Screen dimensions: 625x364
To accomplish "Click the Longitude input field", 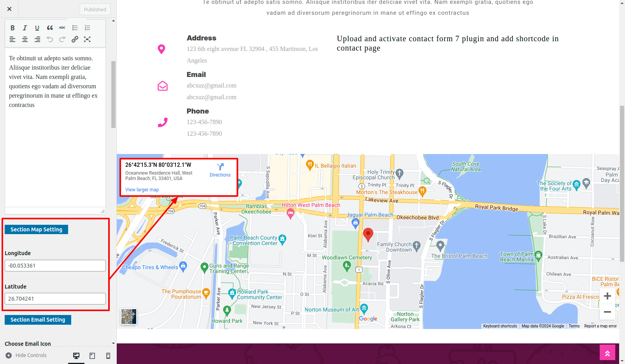I will [x=55, y=266].
